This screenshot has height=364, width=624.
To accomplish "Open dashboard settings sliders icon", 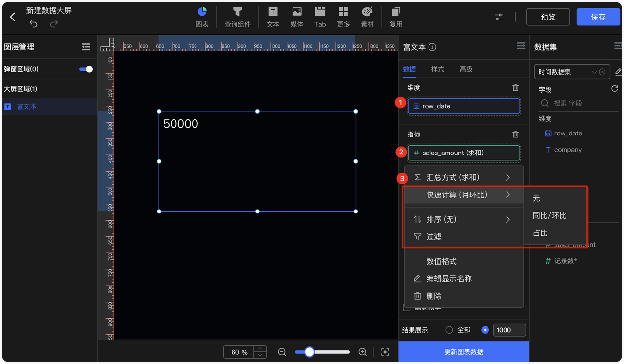I will click(499, 17).
